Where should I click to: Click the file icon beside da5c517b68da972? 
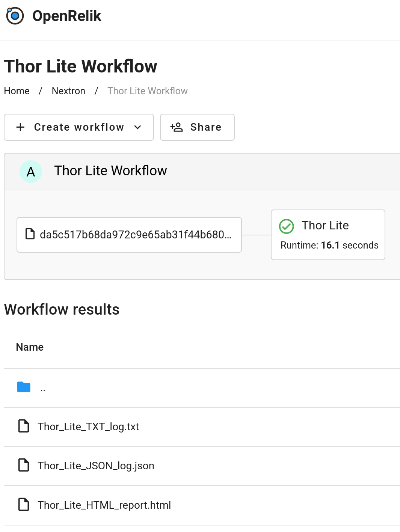coord(30,234)
